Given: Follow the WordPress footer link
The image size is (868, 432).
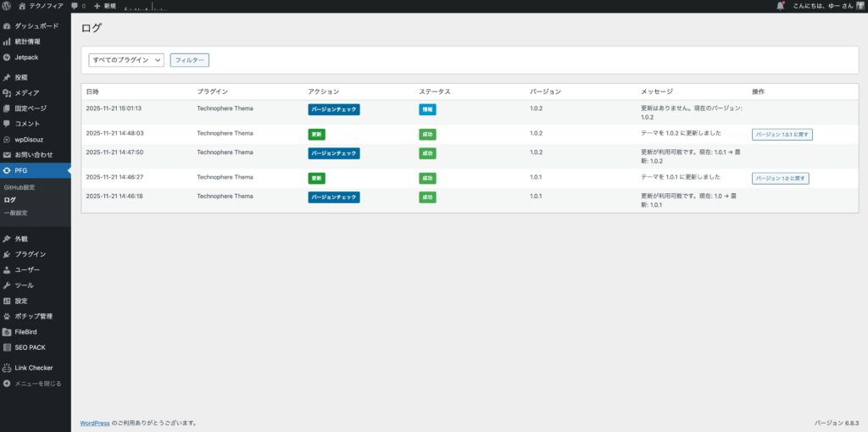Looking at the screenshot, I should click(x=94, y=423).
